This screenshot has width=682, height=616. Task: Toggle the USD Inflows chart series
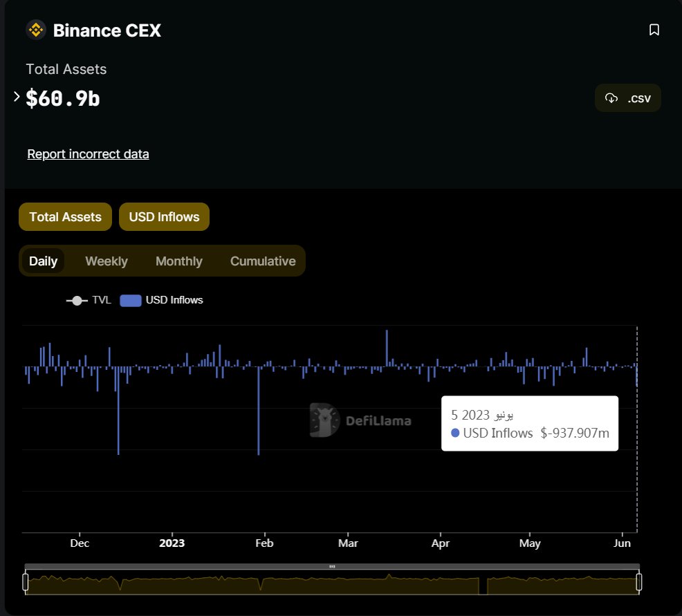[164, 217]
